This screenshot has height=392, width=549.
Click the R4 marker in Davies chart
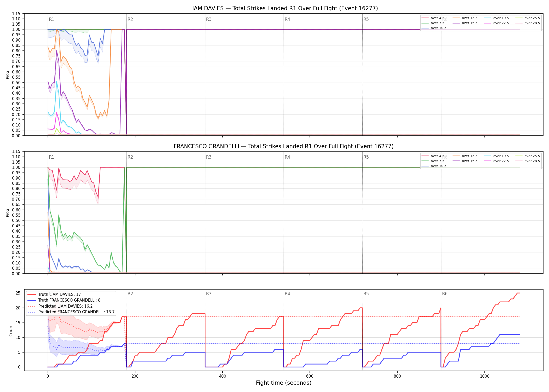click(287, 19)
